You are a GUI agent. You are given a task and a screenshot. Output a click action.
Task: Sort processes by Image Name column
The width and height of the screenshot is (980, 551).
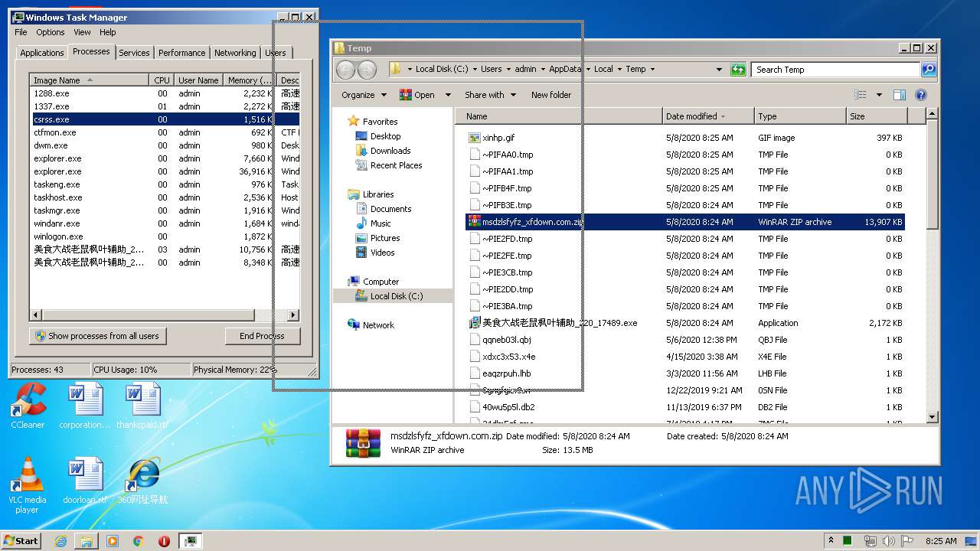tap(90, 80)
